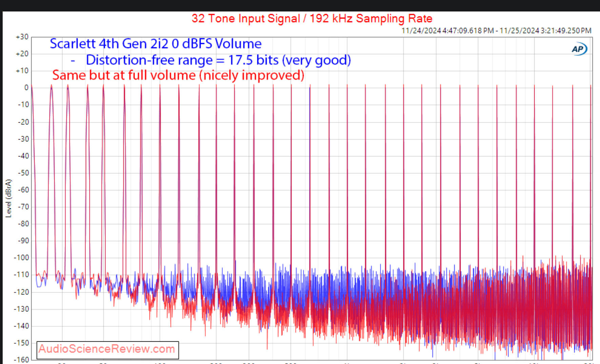Click the "-110" y-axis tick label
The width and height of the screenshot is (600, 364).
point(21,275)
